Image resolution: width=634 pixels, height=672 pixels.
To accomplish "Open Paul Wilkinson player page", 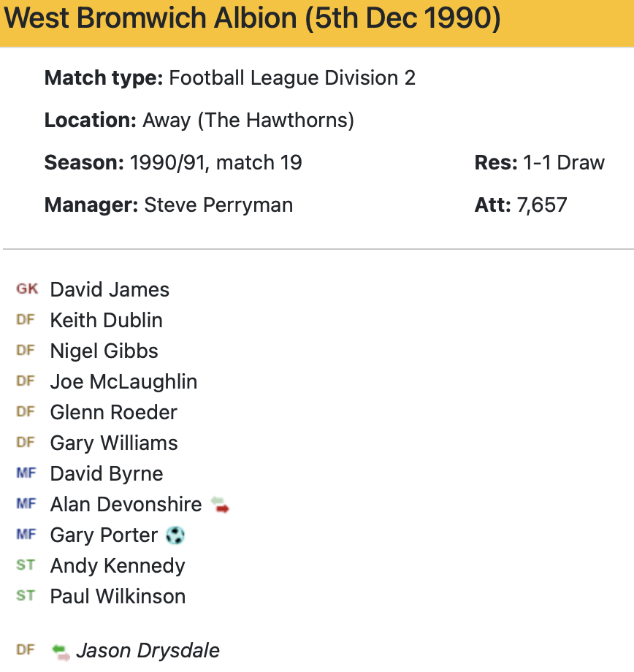I will [118, 597].
